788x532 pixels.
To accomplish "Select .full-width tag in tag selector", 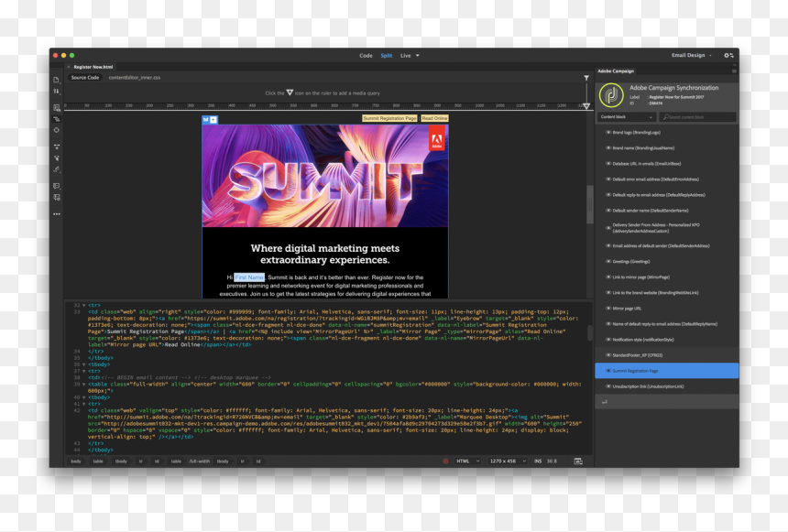I will pos(200,461).
